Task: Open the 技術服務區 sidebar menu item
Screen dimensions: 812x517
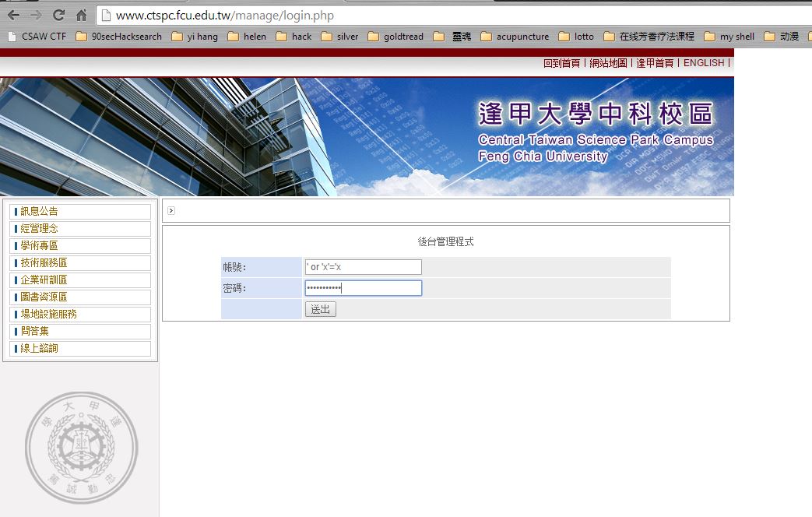Action: point(80,262)
